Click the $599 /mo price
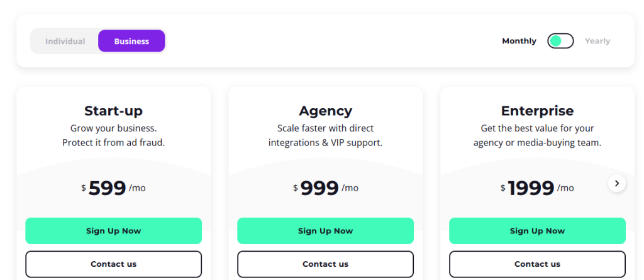The image size is (644, 280). click(113, 188)
